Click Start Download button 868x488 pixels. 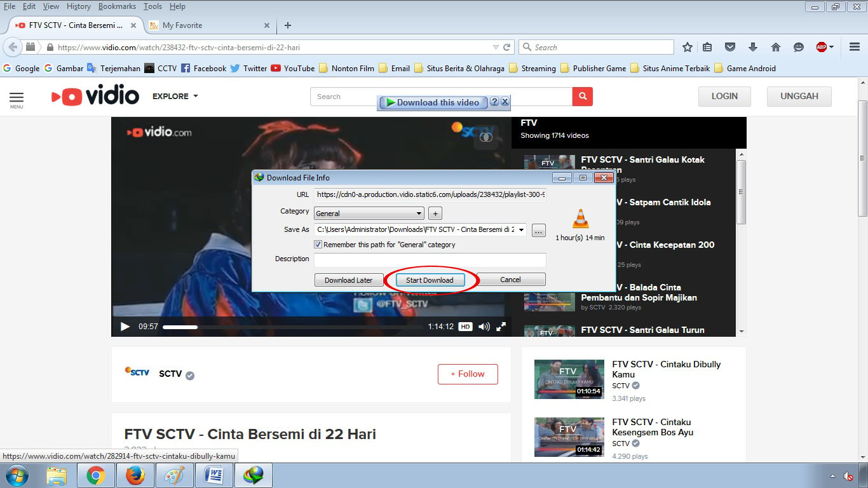point(430,280)
